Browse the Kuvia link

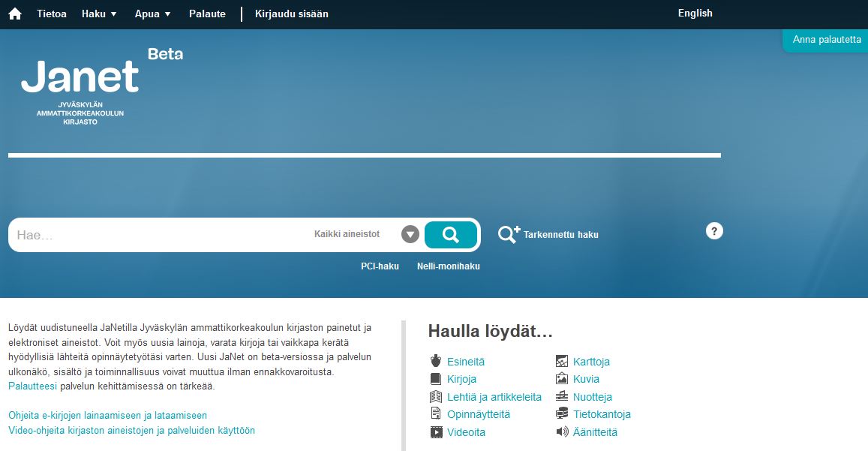pyautogui.click(x=586, y=379)
